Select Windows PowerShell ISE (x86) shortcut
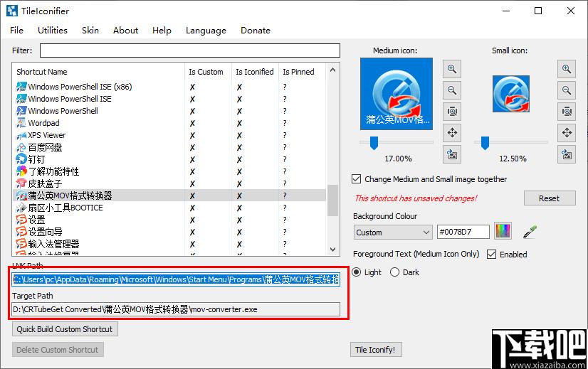This screenshot has height=369, width=588. point(170,87)
